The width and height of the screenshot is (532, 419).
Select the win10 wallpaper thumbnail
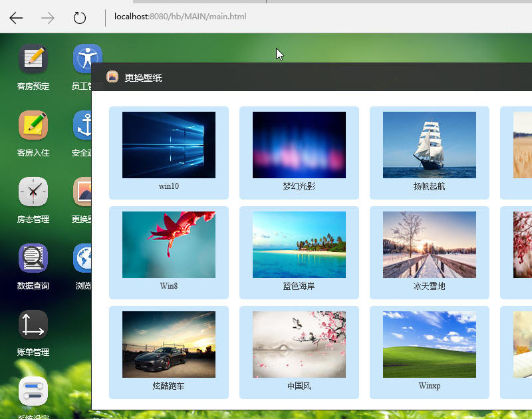169,145
